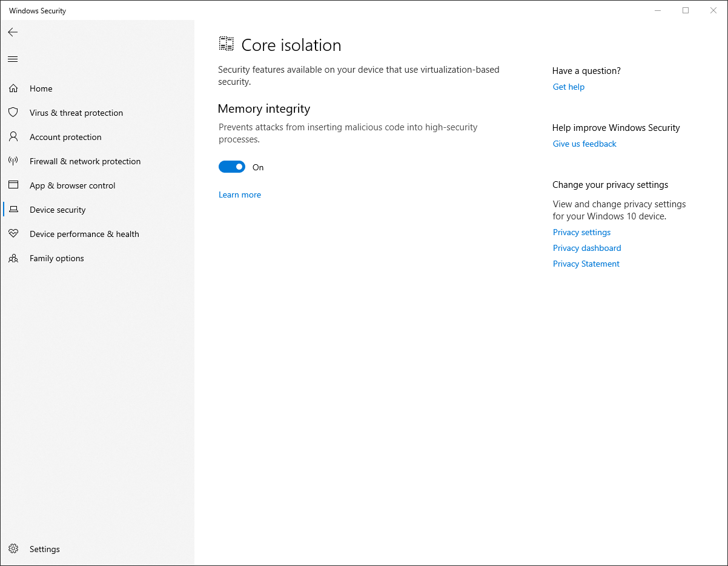The width and height of the screenshot is (728, 566).
Task: Click the Learn more link
Action: [x=240, y=195]
